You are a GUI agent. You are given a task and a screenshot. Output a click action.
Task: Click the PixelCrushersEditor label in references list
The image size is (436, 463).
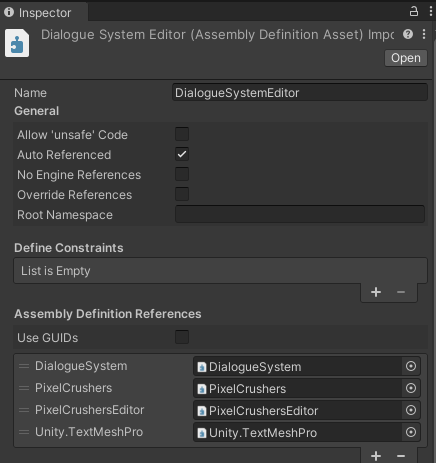pos(89,410)
